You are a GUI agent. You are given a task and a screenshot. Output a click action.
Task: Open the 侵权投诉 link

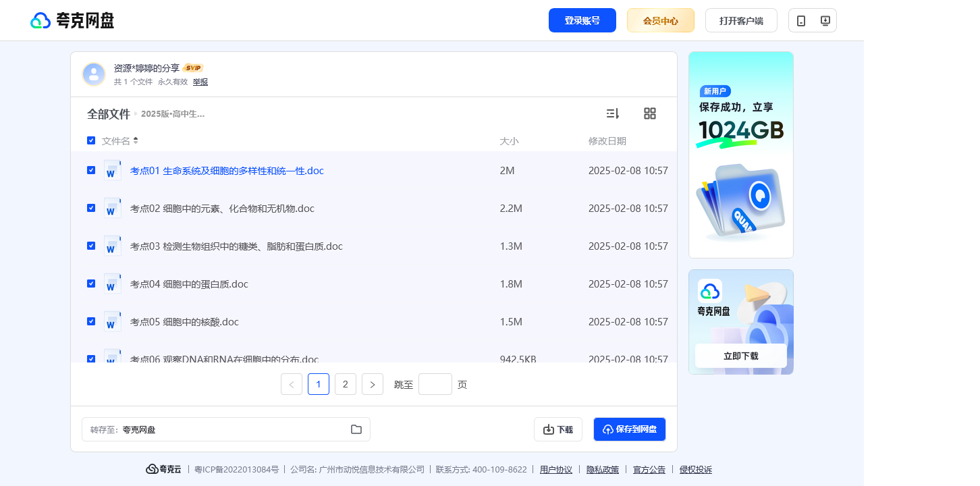click(x=696, y=470)
